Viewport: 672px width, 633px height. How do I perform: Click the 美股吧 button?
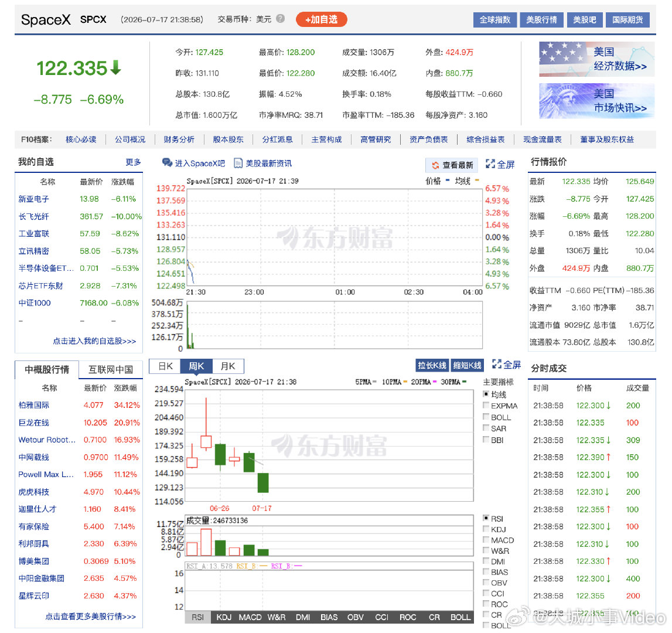point(585,20)
